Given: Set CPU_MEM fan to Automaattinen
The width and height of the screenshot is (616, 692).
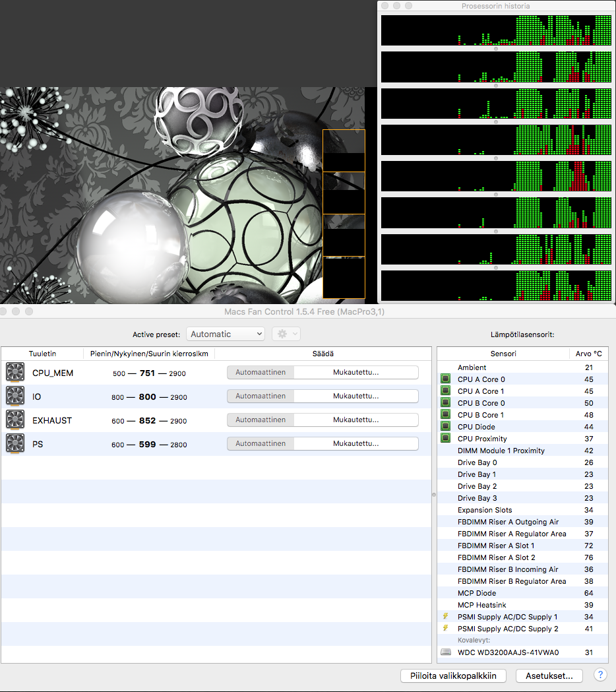Looking at the screenshot, I should (x=261, y=373).
